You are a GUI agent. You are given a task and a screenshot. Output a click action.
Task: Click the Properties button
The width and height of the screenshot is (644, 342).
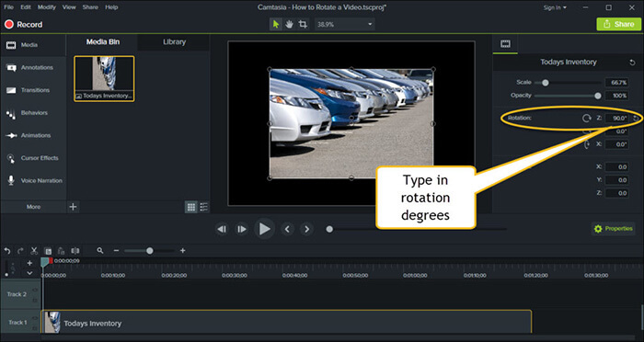point(614,229)
